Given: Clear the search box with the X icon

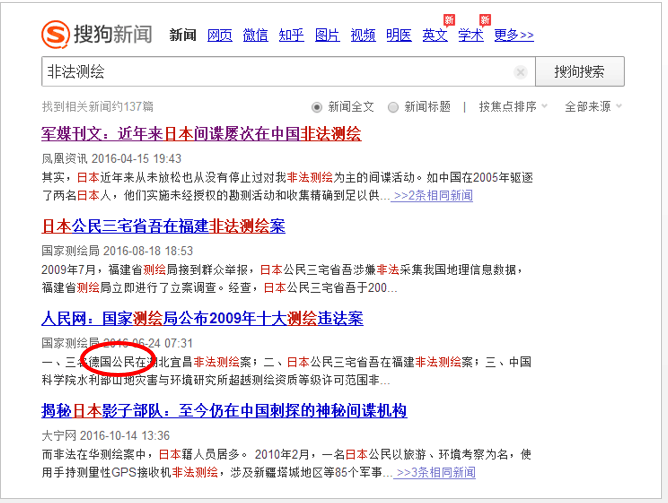Looking at the screenshot, I should [520, 72].
